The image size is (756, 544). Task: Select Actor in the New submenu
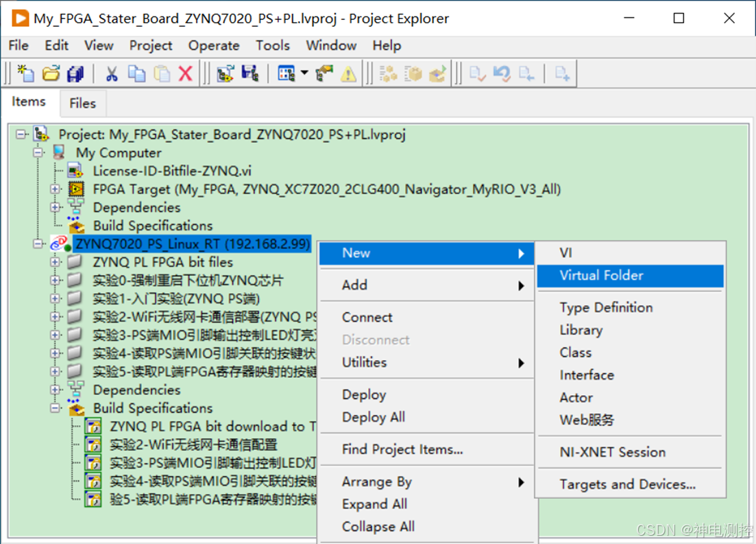[630, 397]
